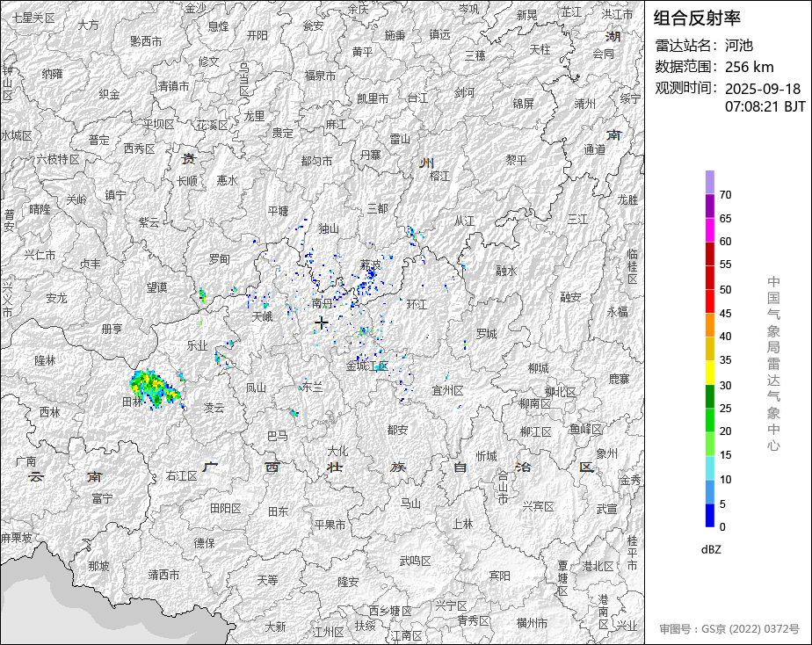Click the 凯里市 map label
This screenshot has width=812, height=645.
pyautogui.click(x=373, y=98)
